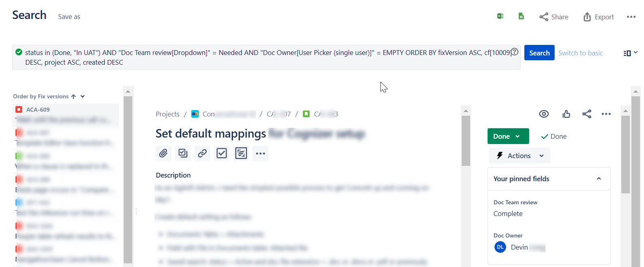This screenshot has width=644, height=267.
Task: Open issue actions ellipsis menu
Action: point(606,114)
